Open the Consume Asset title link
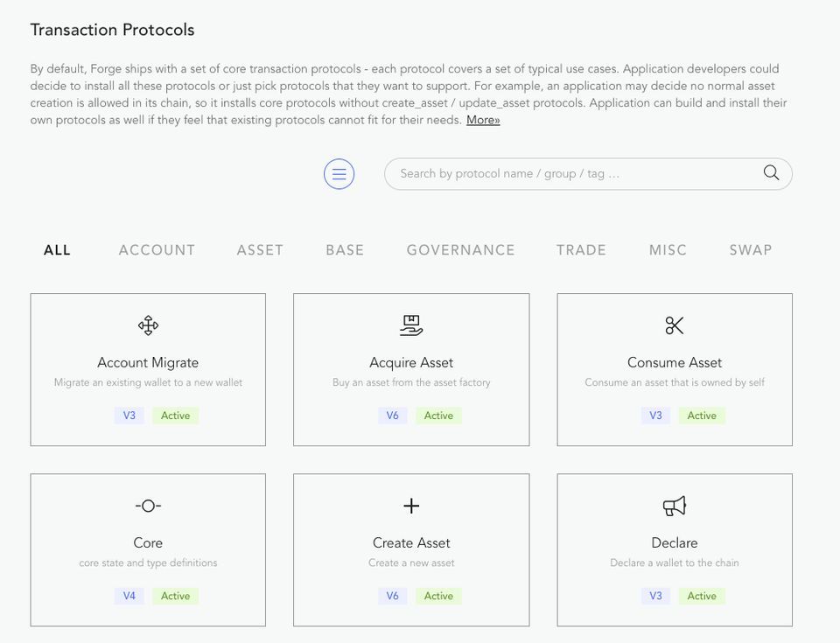 [x=674, y=362]
